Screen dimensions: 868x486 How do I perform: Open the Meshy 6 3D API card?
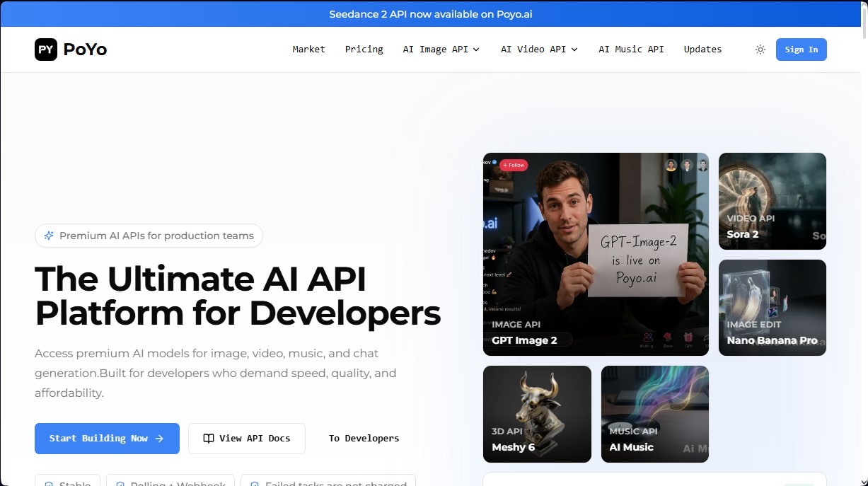pos(537,414)
